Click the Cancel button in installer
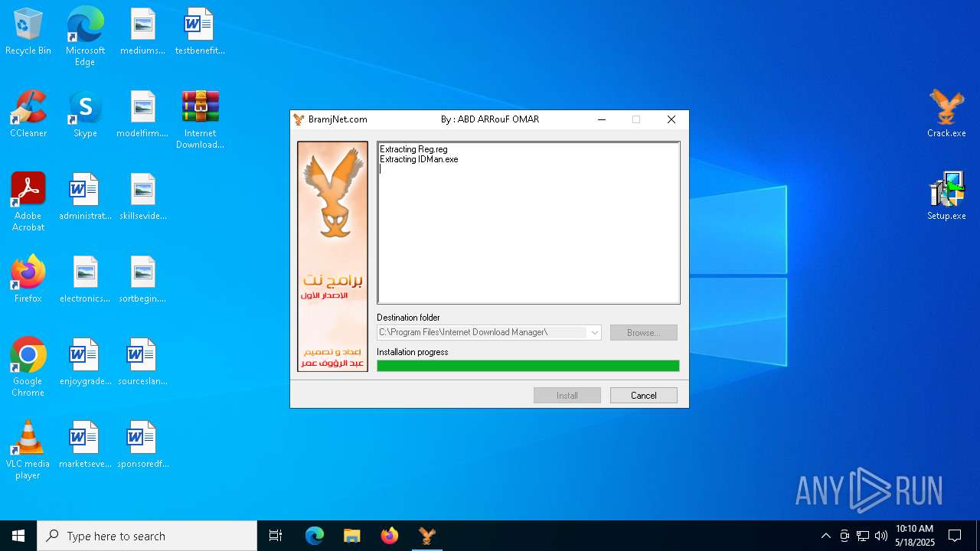Screen dimensions: 980x551 pos(644,396)
